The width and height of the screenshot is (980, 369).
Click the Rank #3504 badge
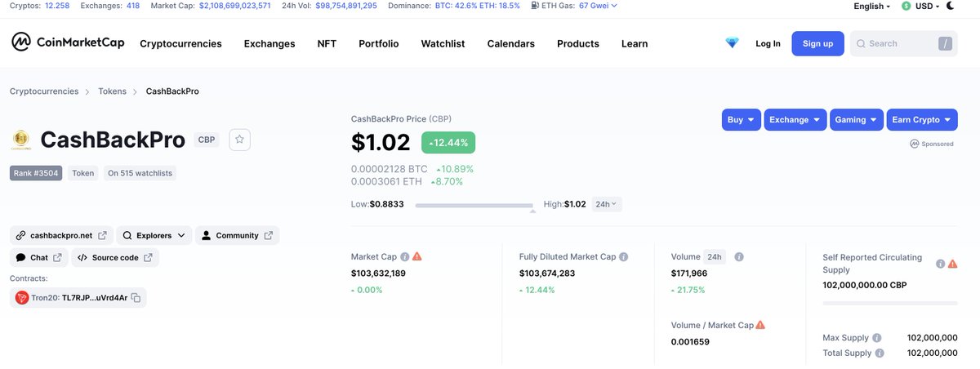pyautogui.click(x=37, y=173)
